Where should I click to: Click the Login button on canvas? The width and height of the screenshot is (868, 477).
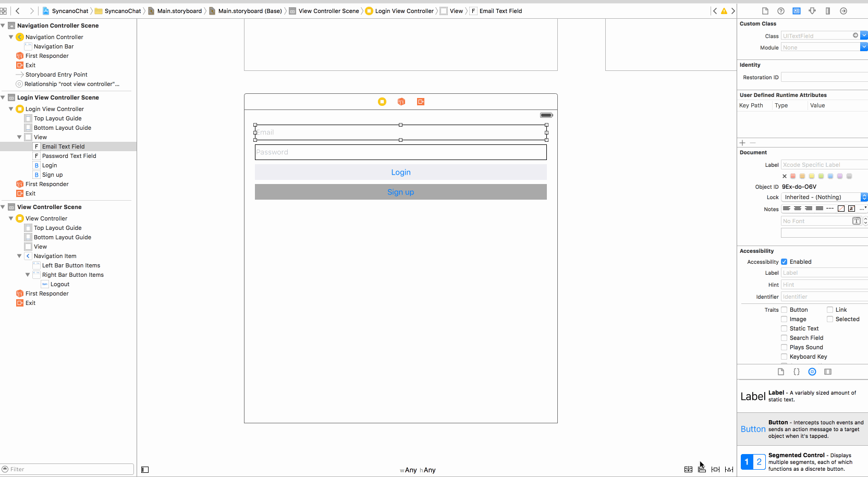click(401, 172)
